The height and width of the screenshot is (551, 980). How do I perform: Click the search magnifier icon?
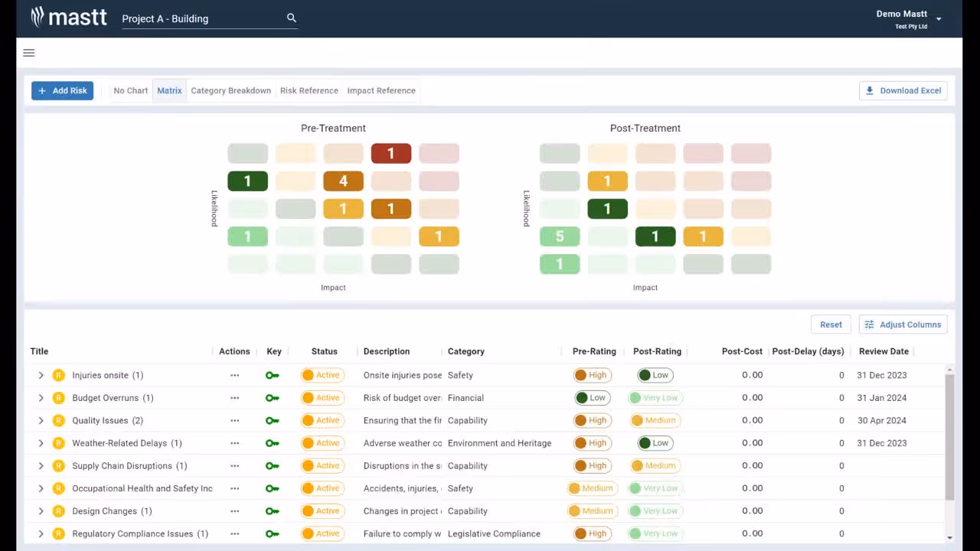click(x=291, y=18)
